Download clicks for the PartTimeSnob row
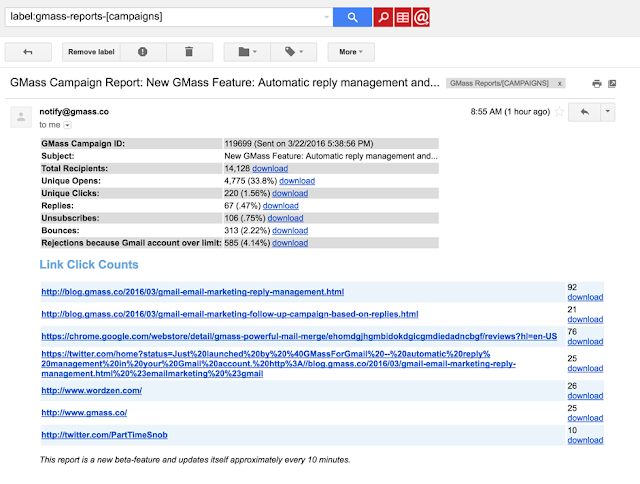 pos(585,440)
